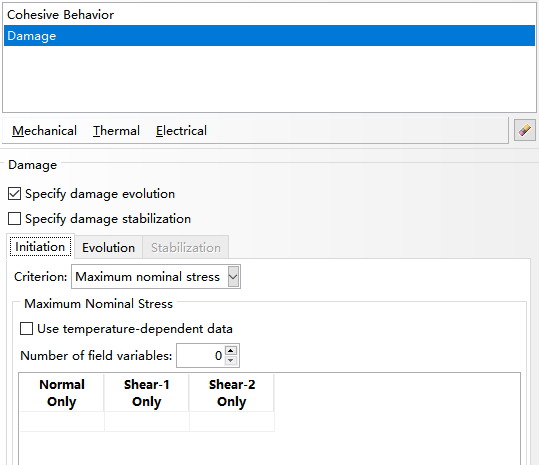Uncheck Specify damage evolution
Screen dimensions: 539x465
click(x=14, y=194)
